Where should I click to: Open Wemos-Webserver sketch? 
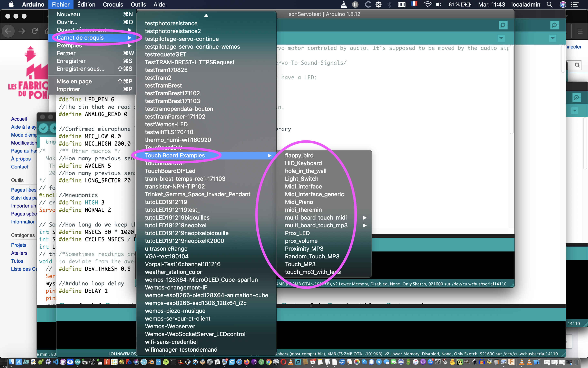coord(206,326)
